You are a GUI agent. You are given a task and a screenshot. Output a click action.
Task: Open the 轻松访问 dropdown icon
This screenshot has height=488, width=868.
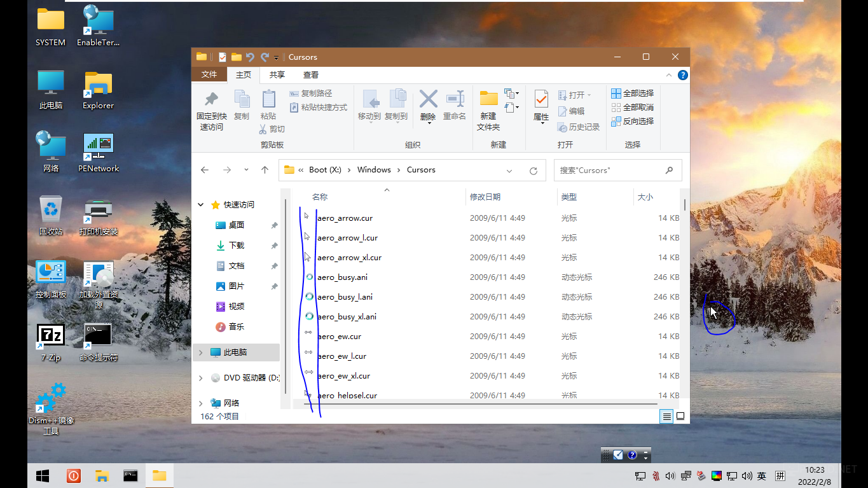tap(511, 108)
